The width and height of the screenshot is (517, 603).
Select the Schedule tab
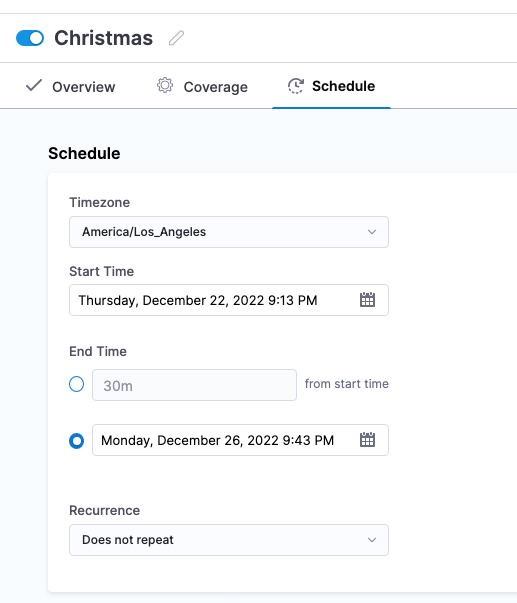[332, 86]
